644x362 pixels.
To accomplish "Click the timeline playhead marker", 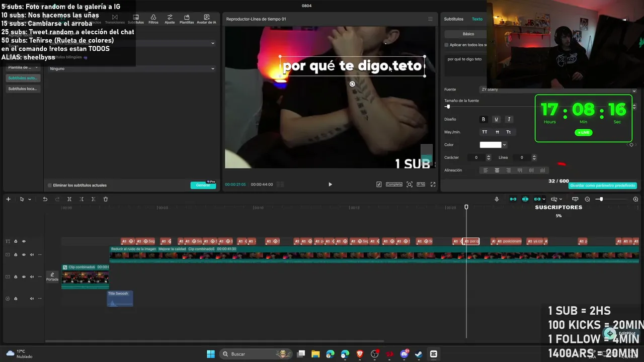I will click(x=466, y=207).
